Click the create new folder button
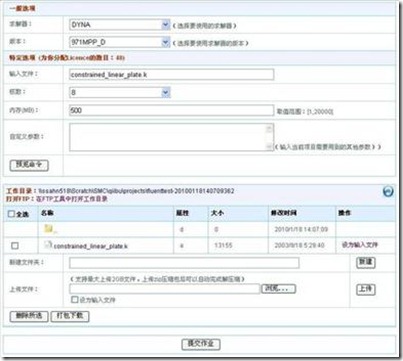The image size is (403, 361). [x=366, y=262]
